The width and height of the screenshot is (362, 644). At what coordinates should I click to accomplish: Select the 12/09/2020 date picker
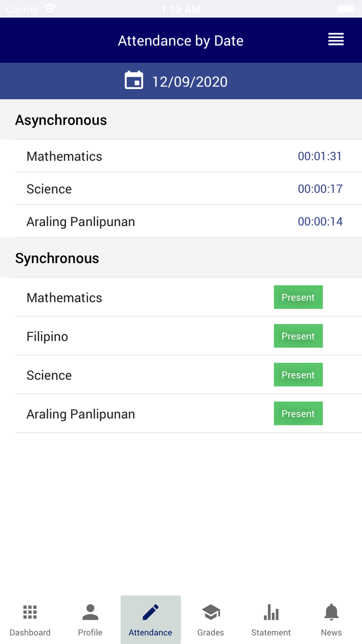pos(190,82)
